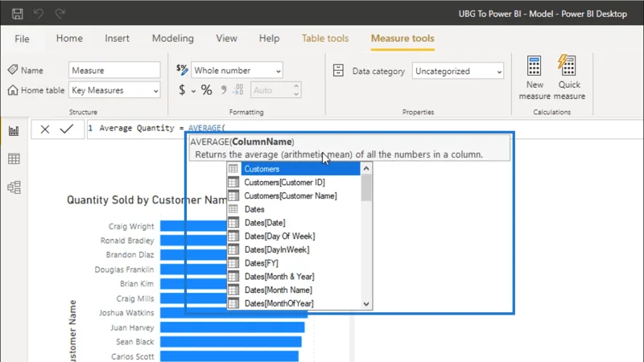Viewport: 644px width, 362px height.
Task: Open the Report view in sidebar
Action: pos(14,131)
